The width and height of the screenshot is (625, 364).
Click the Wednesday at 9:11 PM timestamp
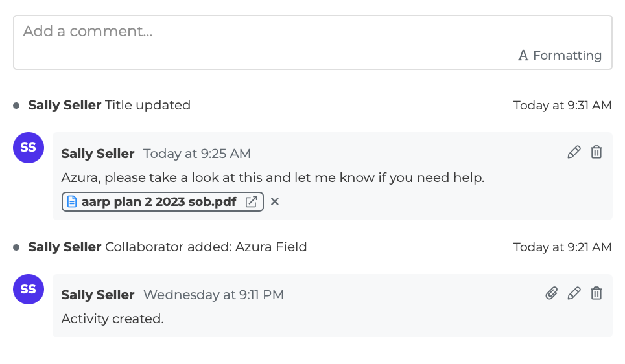(x=213, y=295)
